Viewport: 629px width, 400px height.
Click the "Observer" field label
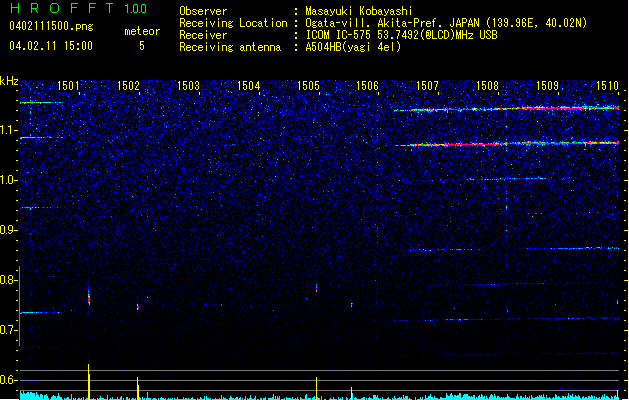click(x=203, y=11)
